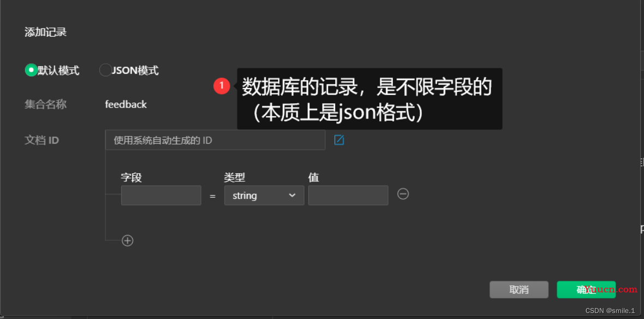Click into the 字段 name input
Screen dimensions: 644x319
coord(161,195)
